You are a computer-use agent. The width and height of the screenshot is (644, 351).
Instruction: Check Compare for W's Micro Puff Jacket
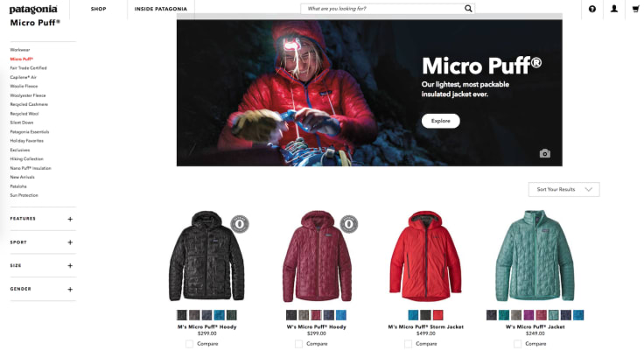(517, 344)
